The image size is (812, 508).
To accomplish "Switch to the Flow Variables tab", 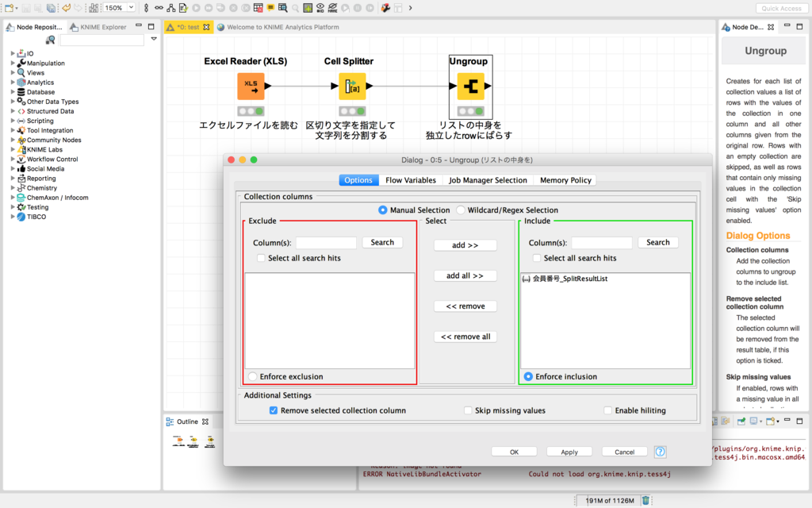I will (x=410, y=180).
